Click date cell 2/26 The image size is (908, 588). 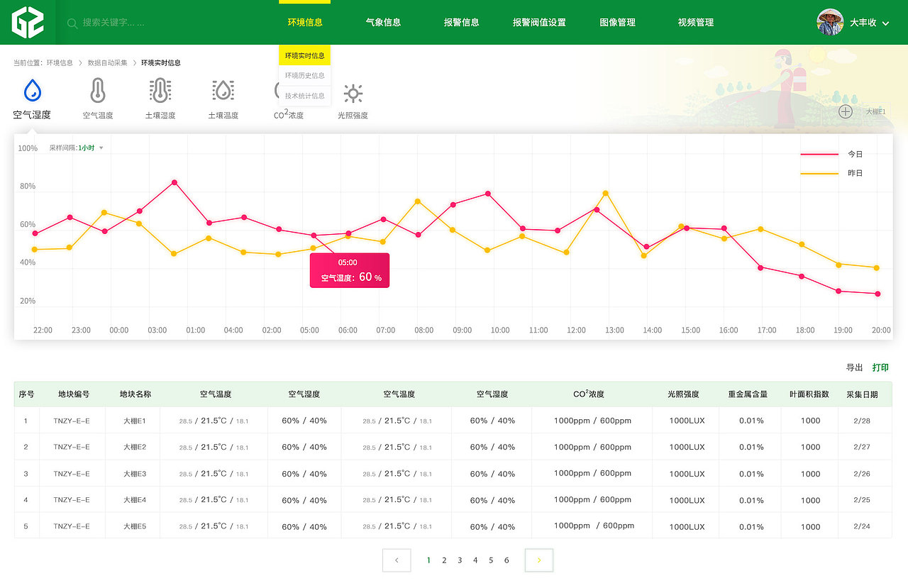862,474
